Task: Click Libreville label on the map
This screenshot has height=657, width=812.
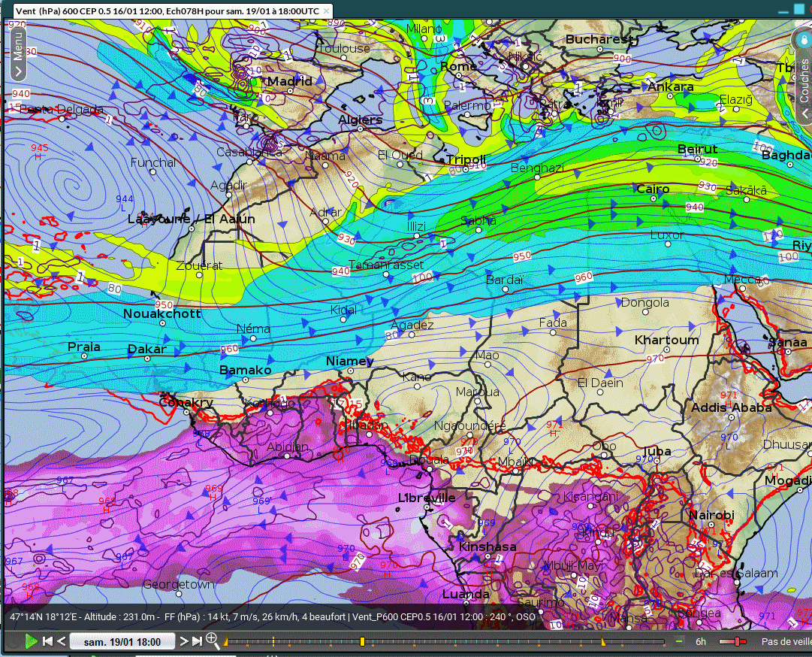Action: (x=427, y=498)
